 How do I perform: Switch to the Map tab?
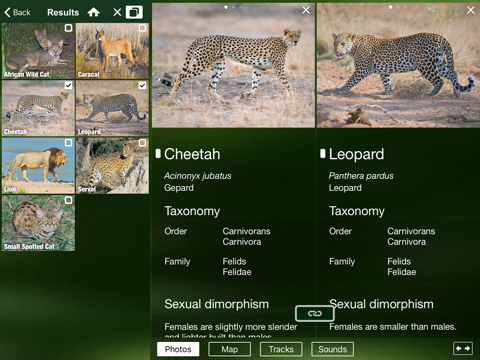(230, 349)
